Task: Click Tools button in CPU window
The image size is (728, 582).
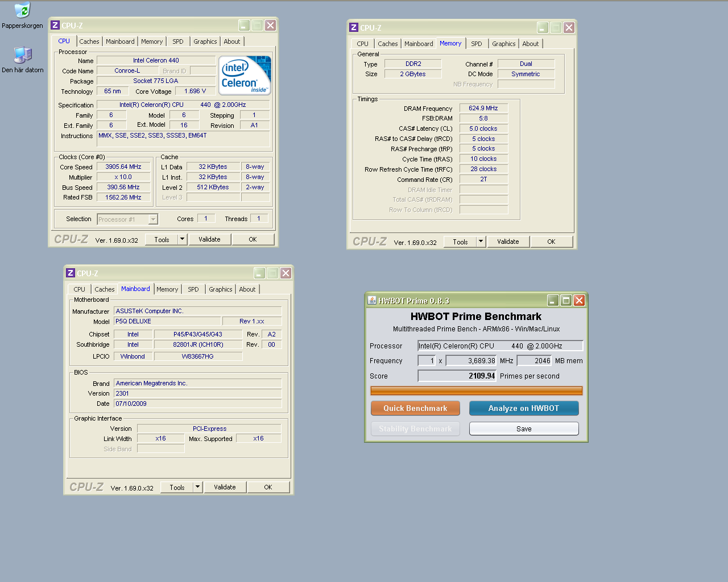Action: click(162, 239)
